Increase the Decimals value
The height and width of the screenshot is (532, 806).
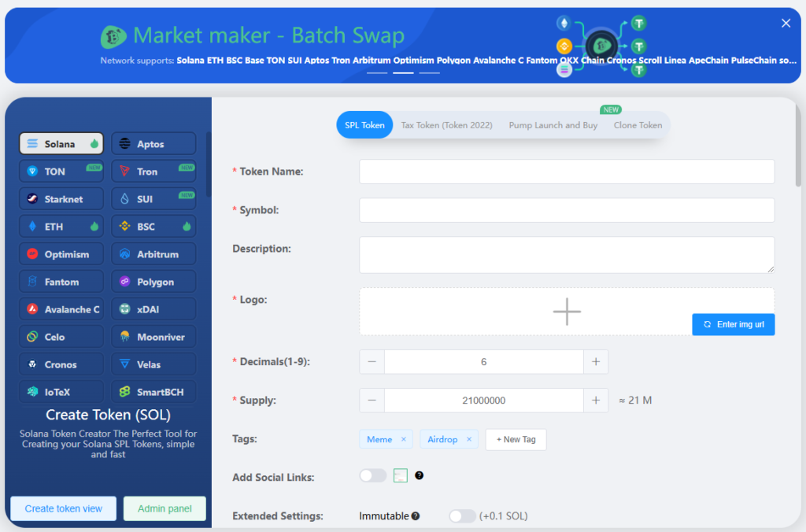coord(596,362)
